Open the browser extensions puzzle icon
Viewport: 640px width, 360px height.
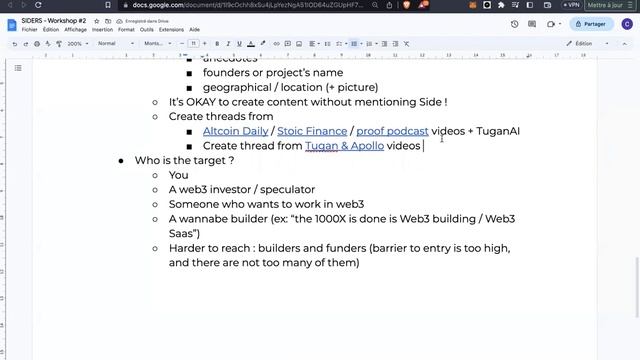501,5
